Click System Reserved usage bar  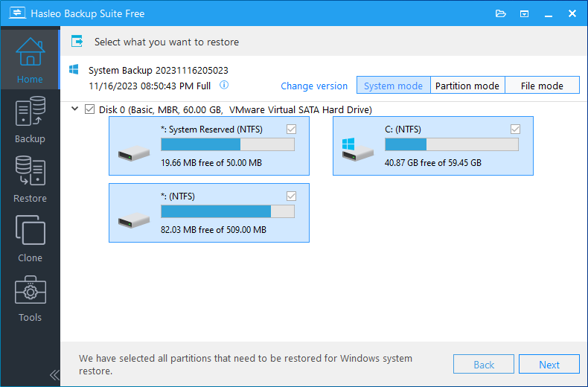click(x=228, y=144)
